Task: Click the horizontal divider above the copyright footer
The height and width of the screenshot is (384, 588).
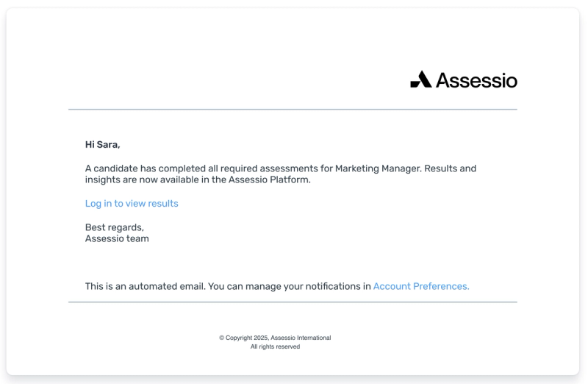Action: click(293, 302)
